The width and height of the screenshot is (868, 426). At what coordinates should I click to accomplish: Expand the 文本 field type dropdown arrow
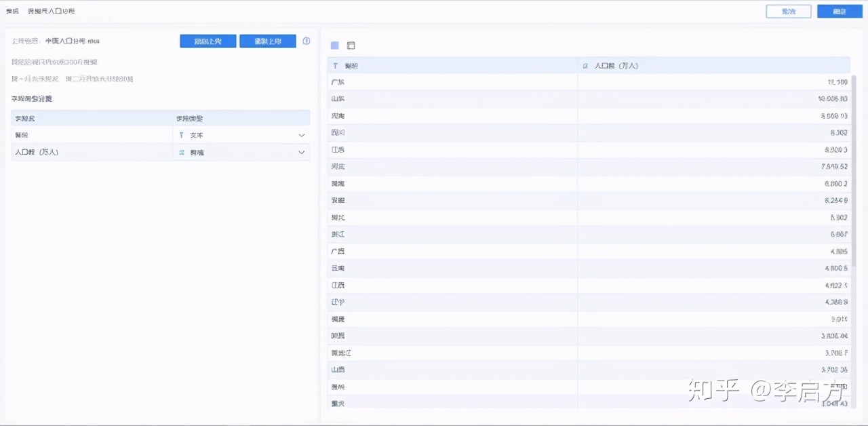[302, 135]
